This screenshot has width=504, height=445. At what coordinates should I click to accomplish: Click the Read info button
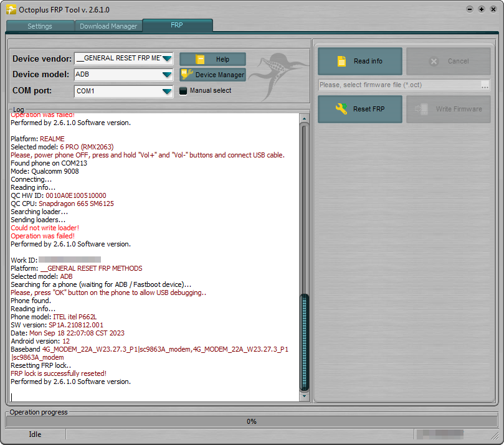coord(360,61)
